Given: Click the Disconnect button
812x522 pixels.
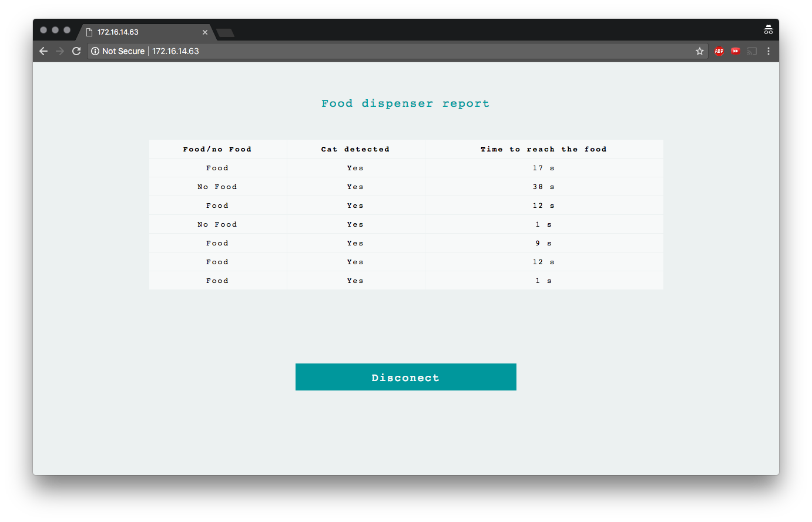Looking at the screenshot, I should 405,377.
